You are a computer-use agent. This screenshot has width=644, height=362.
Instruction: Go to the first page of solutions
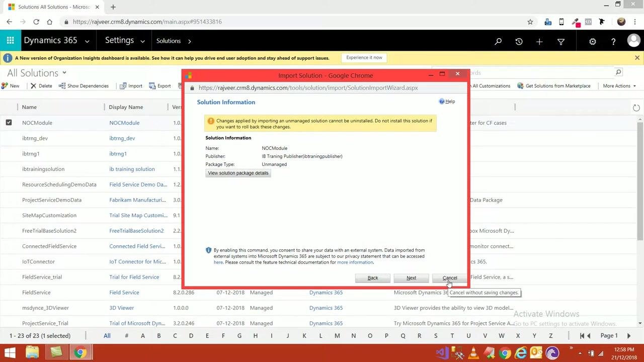[x=582, y=336]
